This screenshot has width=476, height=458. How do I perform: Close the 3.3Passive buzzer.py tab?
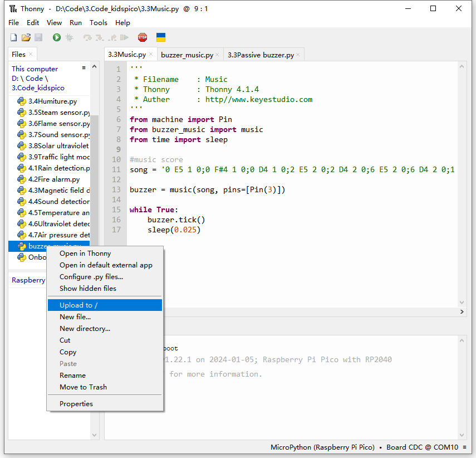tap(298, 55)
